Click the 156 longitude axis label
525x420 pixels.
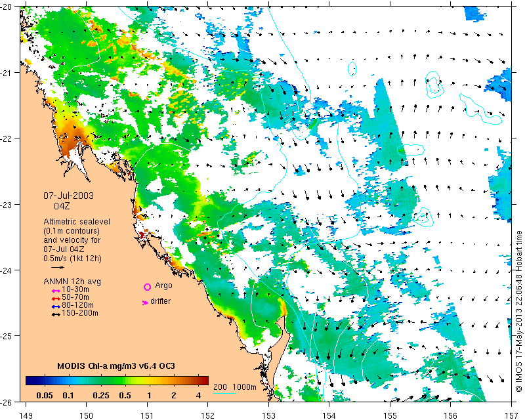[x=451, y=415]
